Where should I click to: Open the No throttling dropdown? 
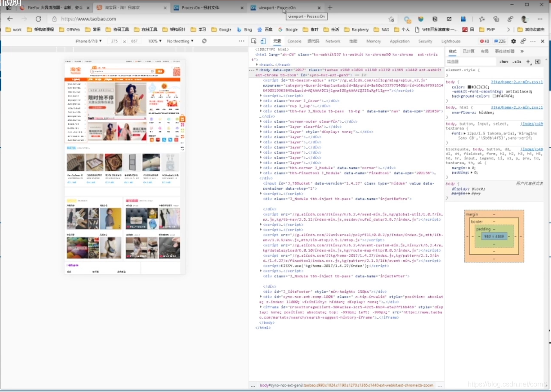(180, 41)
